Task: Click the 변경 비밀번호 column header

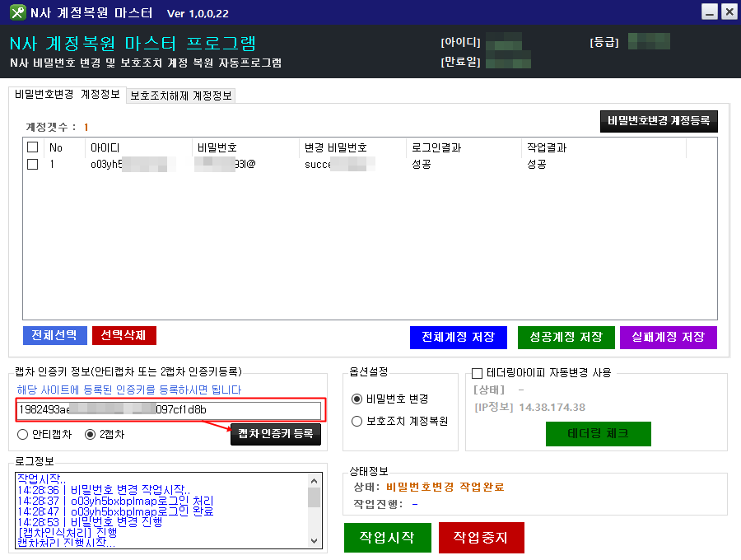Action: [x=352, y=147]
